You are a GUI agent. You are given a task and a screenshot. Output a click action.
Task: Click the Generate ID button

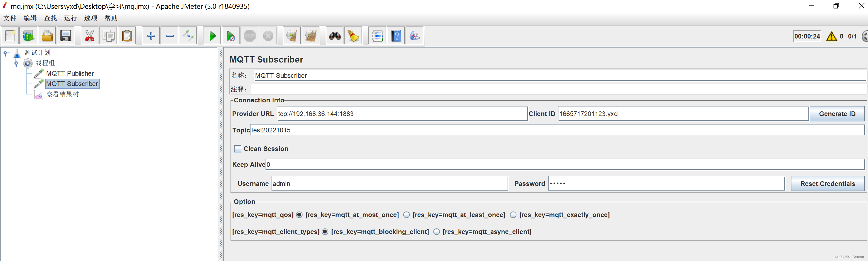tap(837, 114)
